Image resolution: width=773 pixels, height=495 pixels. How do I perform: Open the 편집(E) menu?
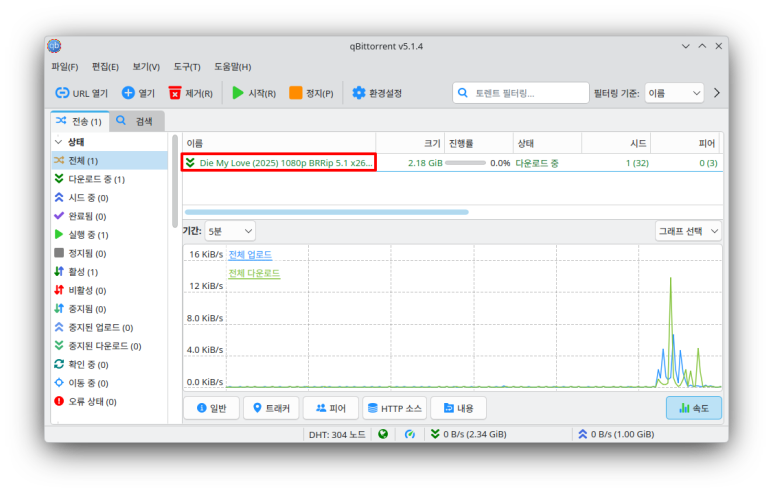tap(105, 67)
